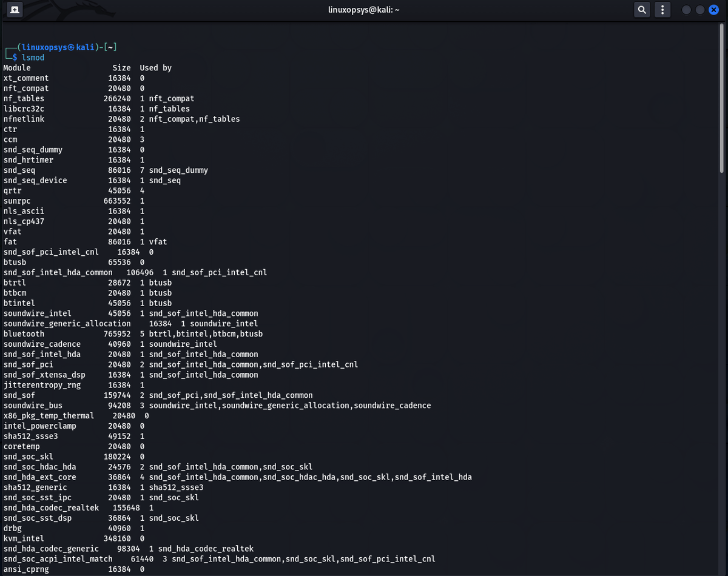This screenshot has height=576, width=728.
Task: Click the ansi_cprng module name
Action: 26,569
